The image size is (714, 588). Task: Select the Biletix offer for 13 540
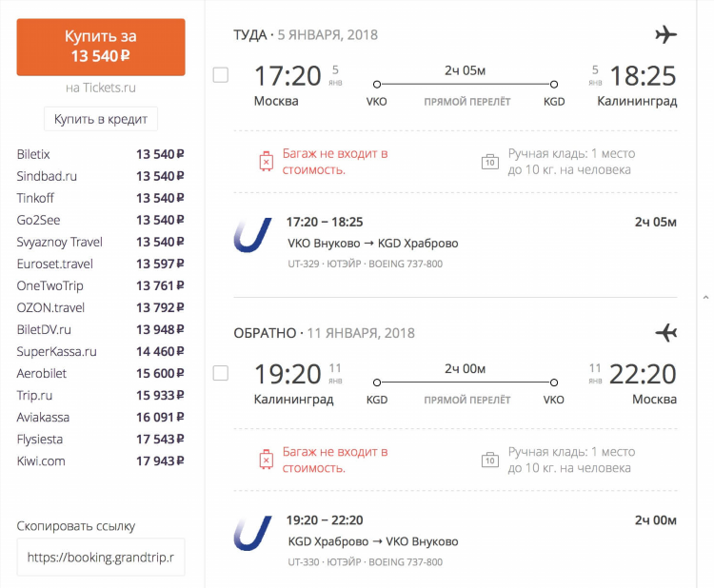tap(100, 154)
